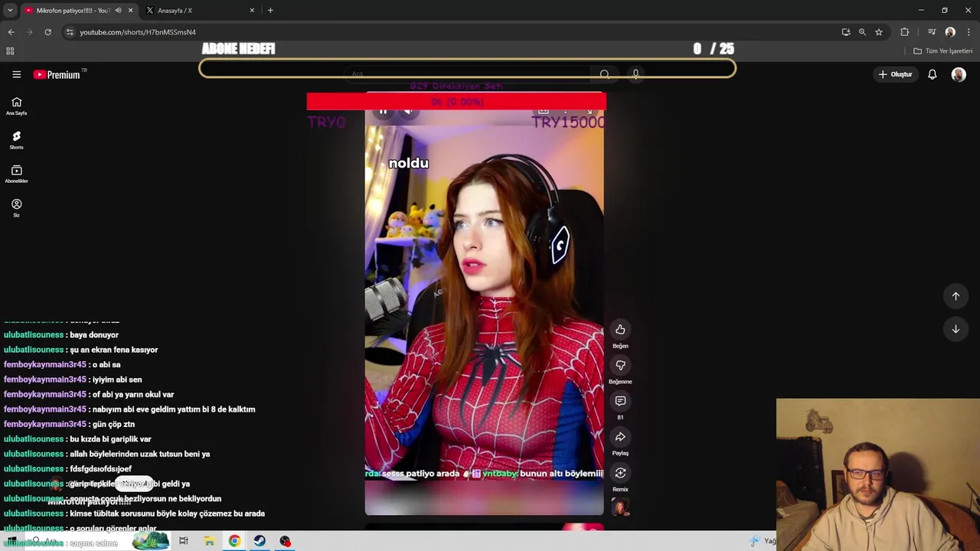Open YouTube notifications bell
This screenshot has height=551, width=980.
[x=932, y=74]
